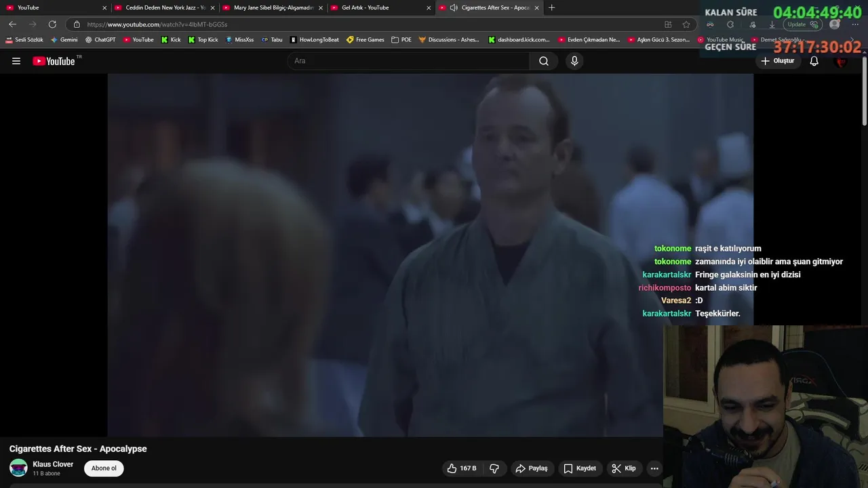This screenshot has height=488, width=868.
Task: Open browser three-dot settings menu
Action: 855,24
